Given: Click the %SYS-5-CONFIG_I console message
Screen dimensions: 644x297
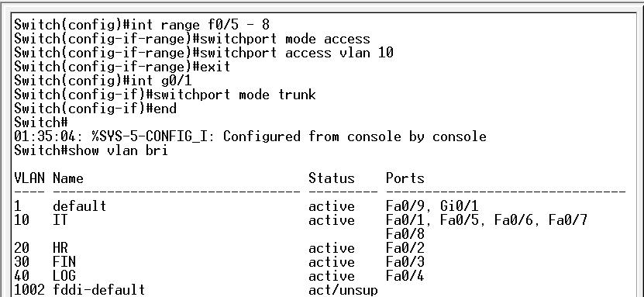Looking at the screenshot, I should [x=250, y=136].
